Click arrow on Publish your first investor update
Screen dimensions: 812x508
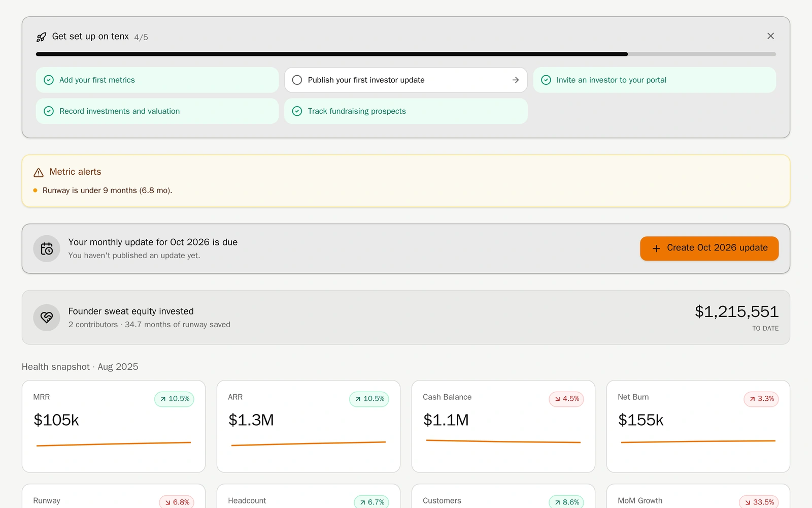[x=516, y=80]
